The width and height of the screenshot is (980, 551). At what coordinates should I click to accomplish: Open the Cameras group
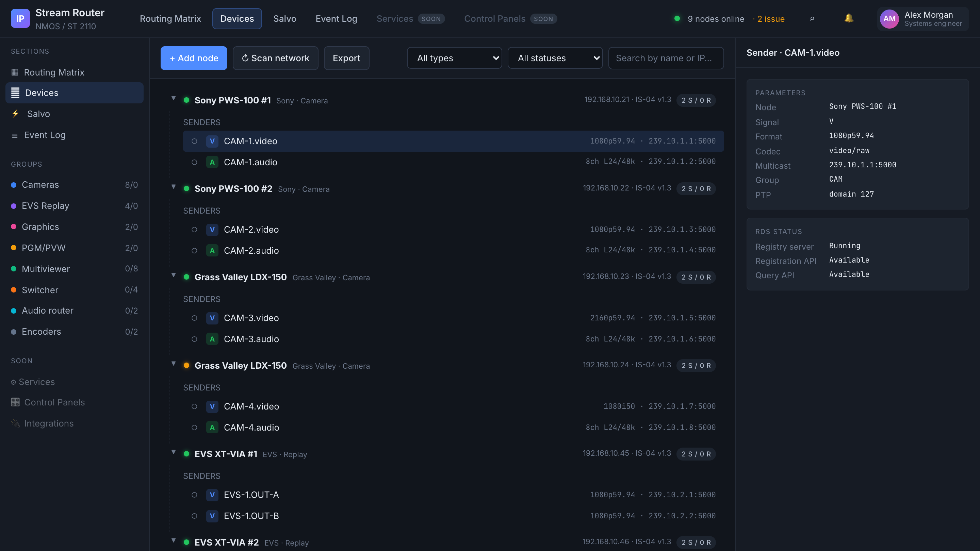[75, 185]
